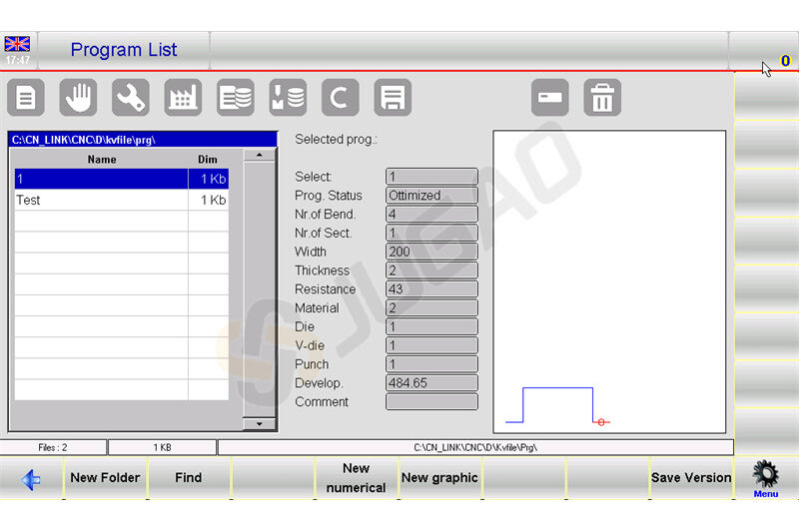Open the wrench settings icon

pyautogui.click(x=131, y=98)
